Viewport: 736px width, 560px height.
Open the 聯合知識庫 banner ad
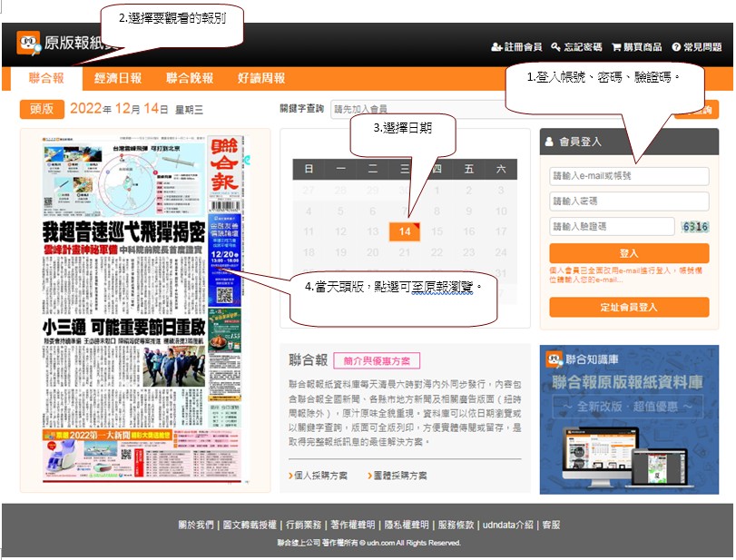point(629,419)
